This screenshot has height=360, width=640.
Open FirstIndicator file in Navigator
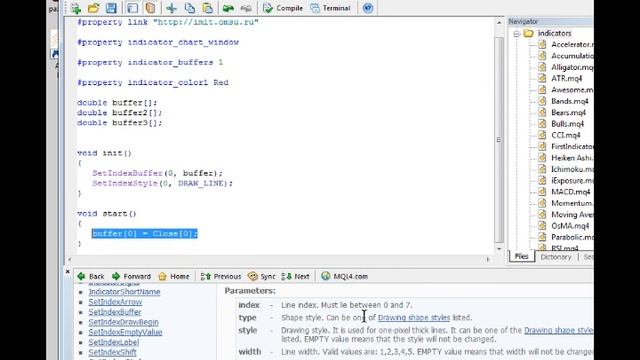tap(572, 146)
